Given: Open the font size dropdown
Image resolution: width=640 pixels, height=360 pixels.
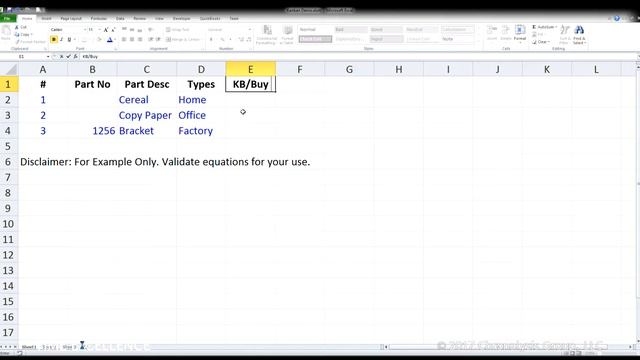Looking at the screenshot, I should pyautogui.click(x=99, y=30).
